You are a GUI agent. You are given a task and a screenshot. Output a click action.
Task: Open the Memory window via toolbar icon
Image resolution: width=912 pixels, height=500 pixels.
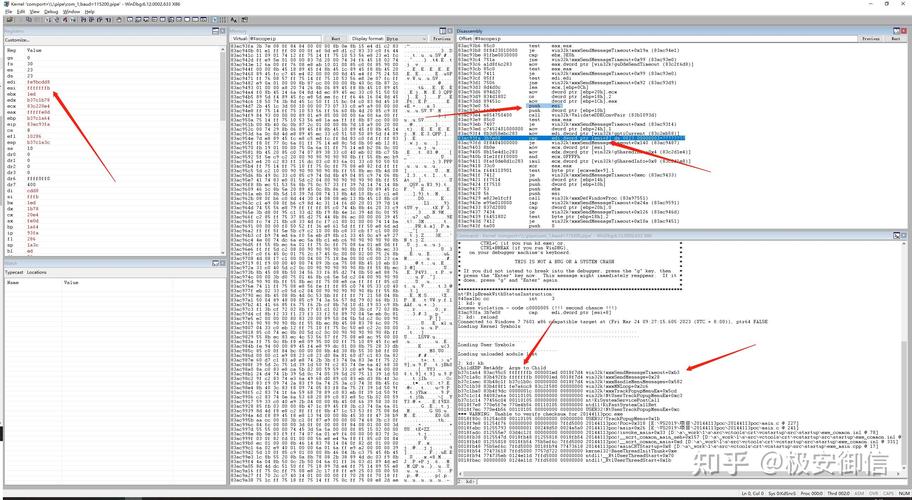pyautogui.click(x=162, y=20)
